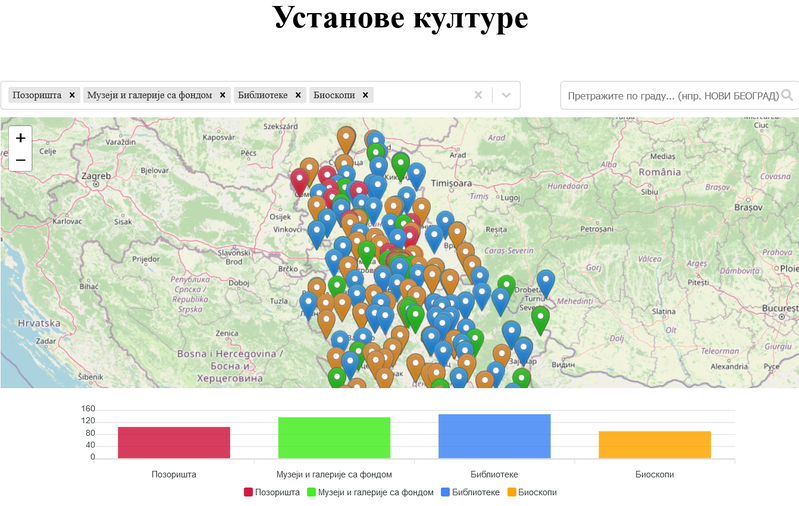Click the blue Библиотеке bar
The width and height of the screenshot is (799, 506).
[494, 436]
